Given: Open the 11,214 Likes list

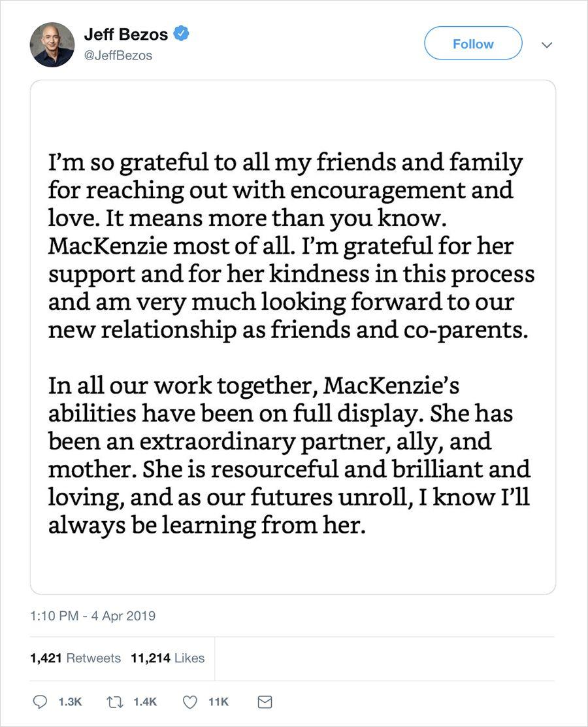Looking at the screenshot, I should pos(168,658).
